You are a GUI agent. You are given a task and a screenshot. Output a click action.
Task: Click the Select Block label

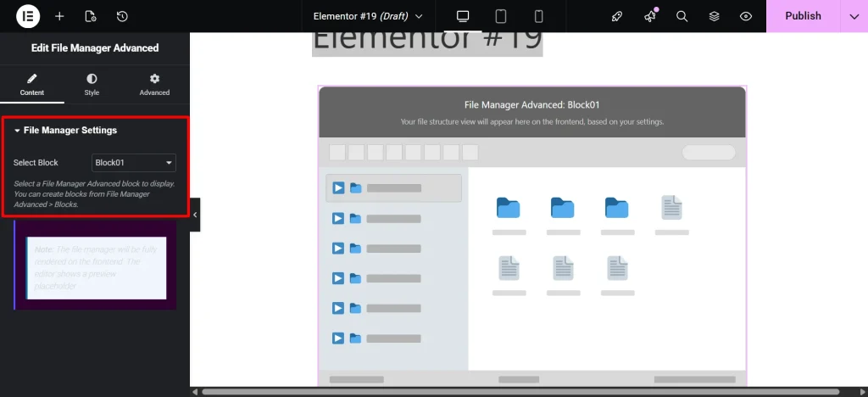(36, 163)
